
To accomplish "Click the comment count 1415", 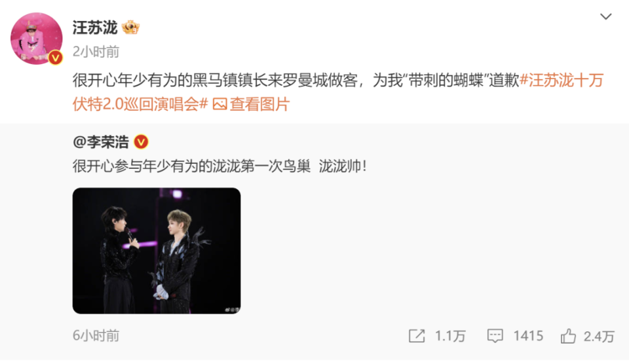I will 528,336.
